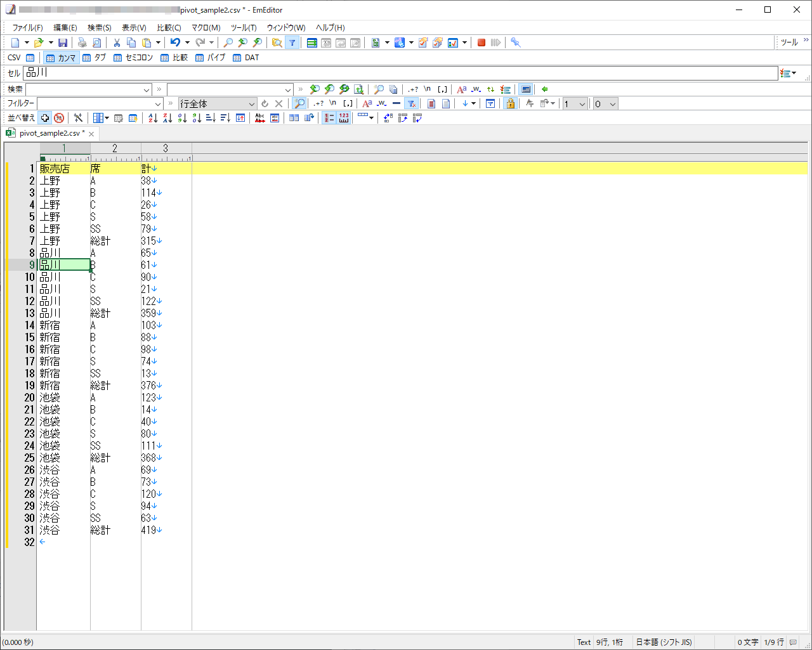Viewport: 812px width, 650px height.
Task: Toggle heading rows 1-2 button in sort bar
Action: tap(329, 118)
